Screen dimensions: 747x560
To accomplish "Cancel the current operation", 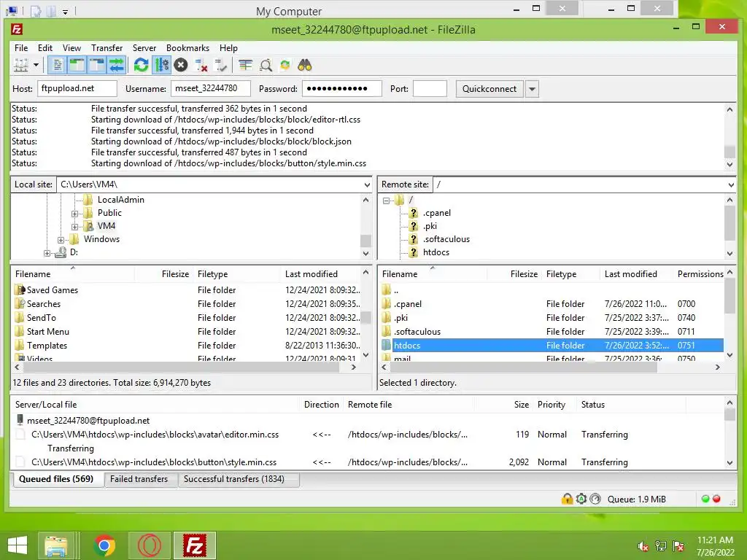I will pyautogui.click(x=181, y=65).
